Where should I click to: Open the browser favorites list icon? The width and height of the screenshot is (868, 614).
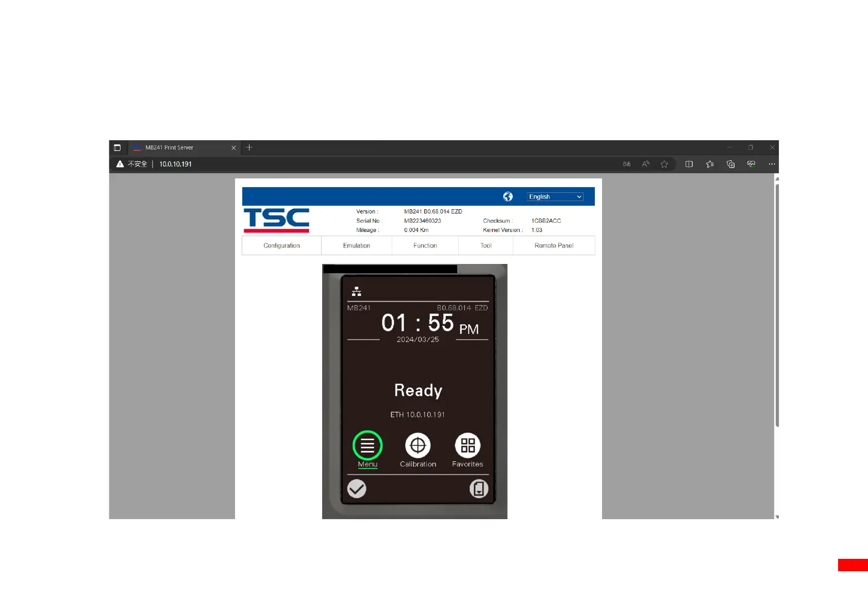point(710,164)
